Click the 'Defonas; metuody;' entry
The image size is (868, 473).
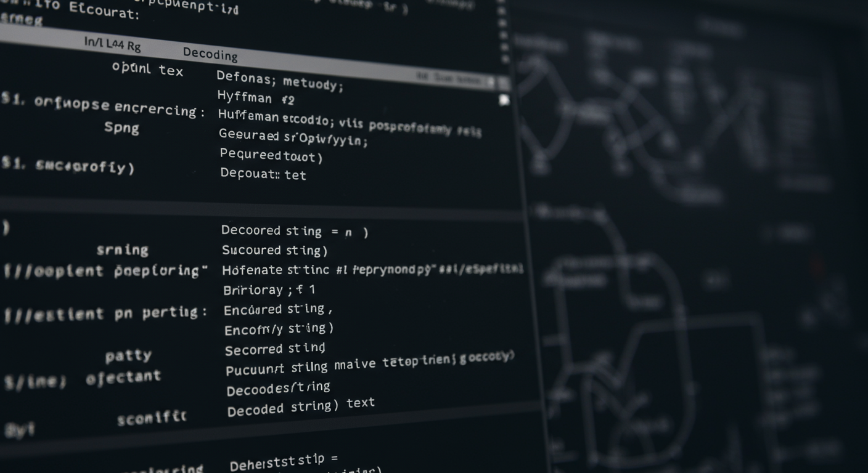point(279,80)
